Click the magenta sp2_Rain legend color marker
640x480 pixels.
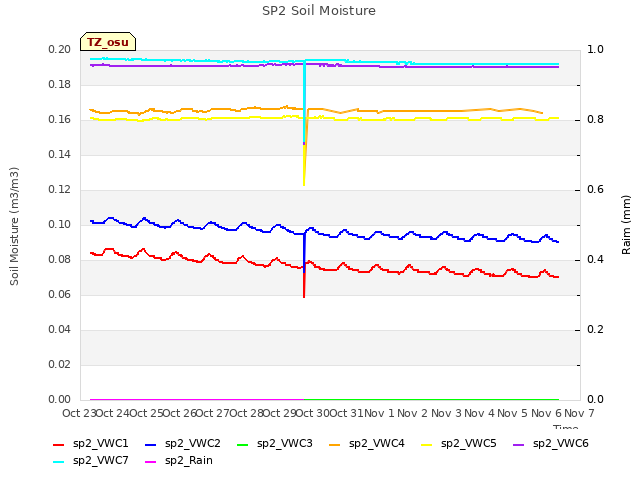point(151,462)
